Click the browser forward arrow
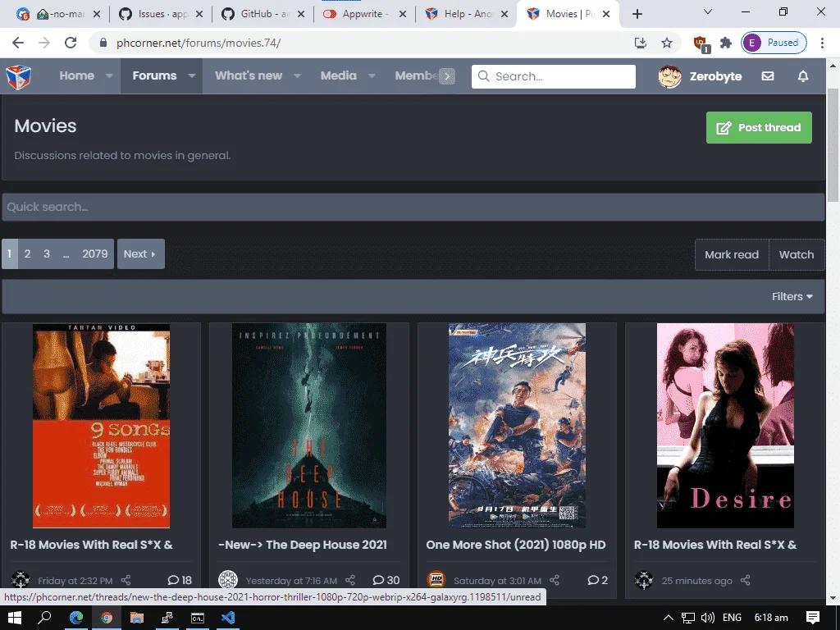The height and width of the screenshot is (630, 840). click(x=44, y=43)
